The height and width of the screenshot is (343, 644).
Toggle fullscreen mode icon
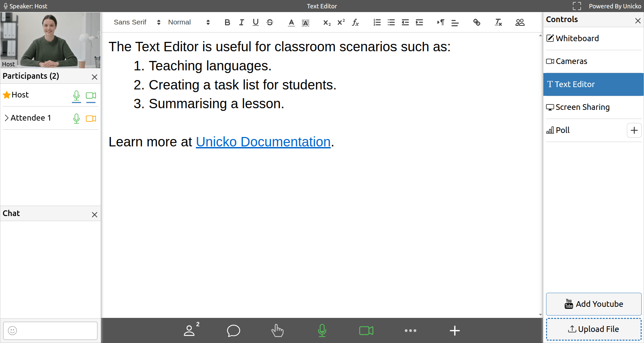click(x=577, y=6)
